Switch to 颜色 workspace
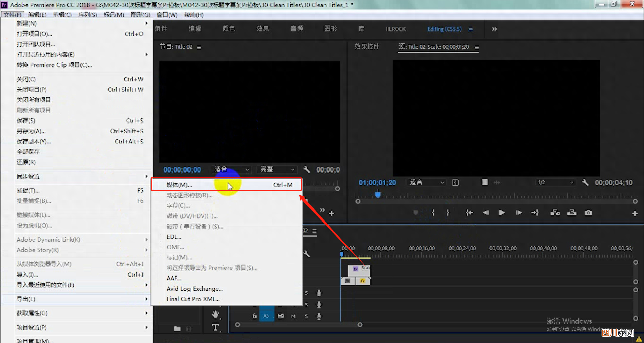 [229, 29]
